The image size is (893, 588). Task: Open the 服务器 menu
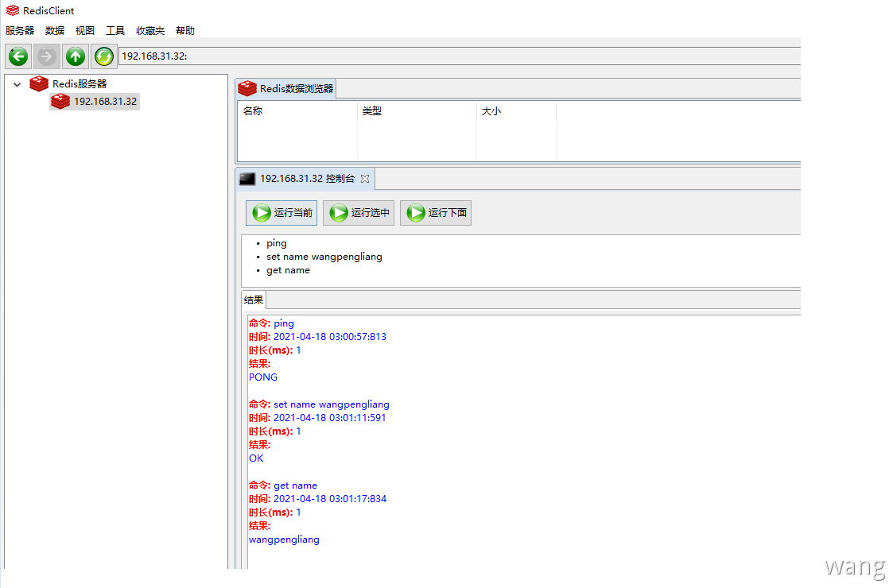(20, 31)
